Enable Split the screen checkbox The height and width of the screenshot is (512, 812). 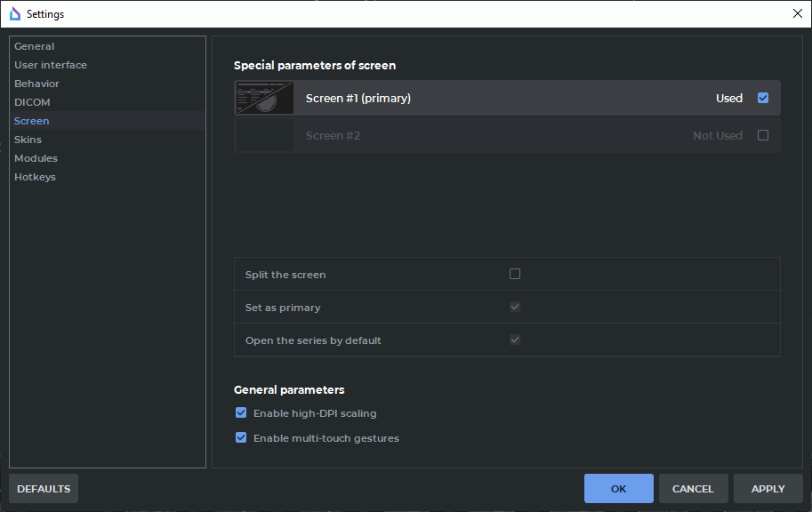click(515, 275)
